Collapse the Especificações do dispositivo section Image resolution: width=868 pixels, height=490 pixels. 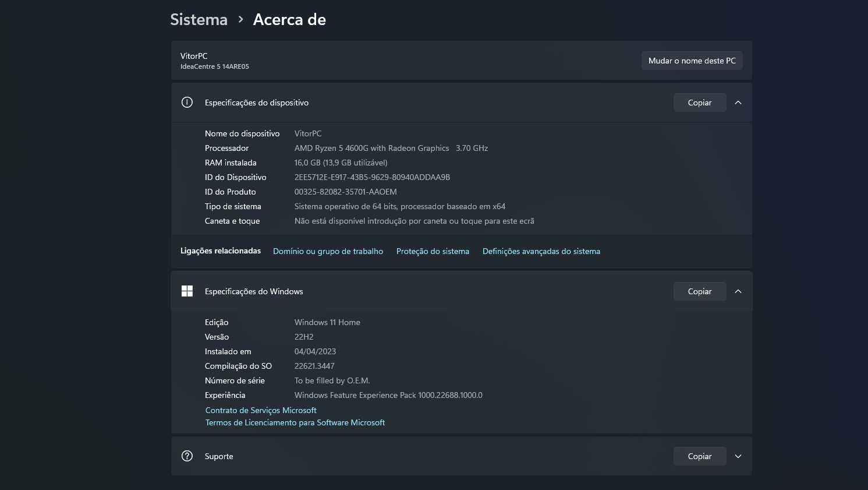click(x=738, y=103)
